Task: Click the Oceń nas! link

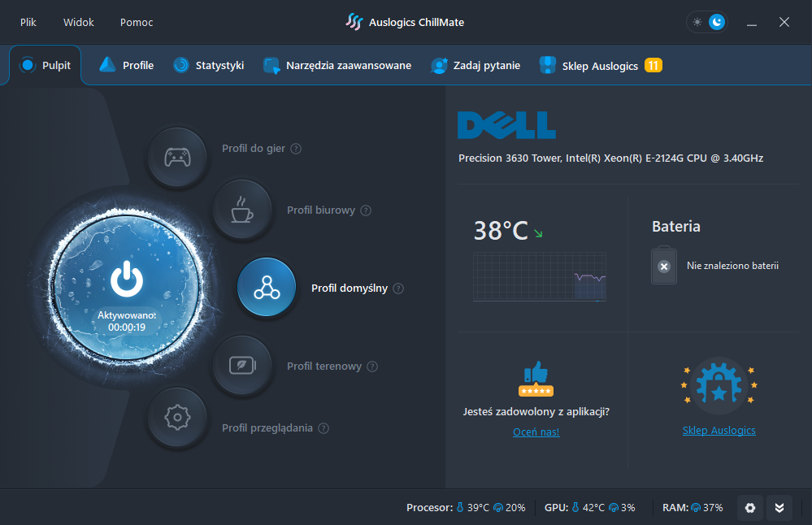Action: click(x=536, y=432)
